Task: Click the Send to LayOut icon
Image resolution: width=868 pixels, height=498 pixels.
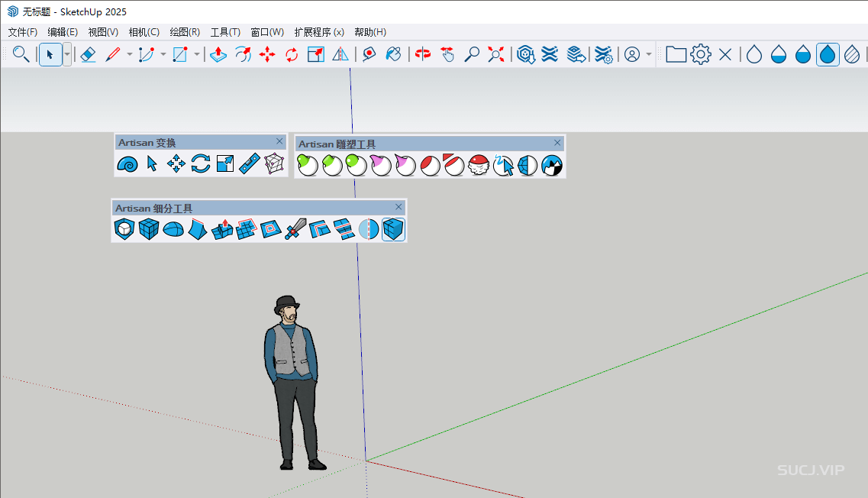Action: 576,54
